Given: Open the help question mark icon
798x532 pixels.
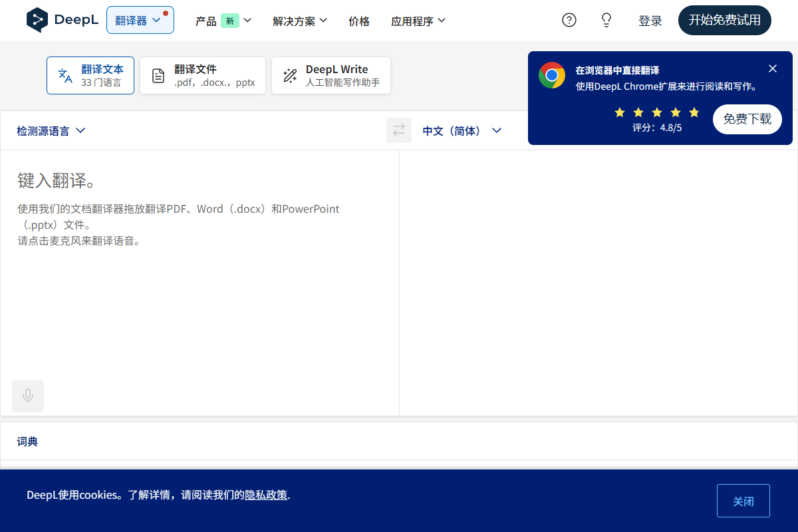Looking at the screenshot, I should point(569,20).
